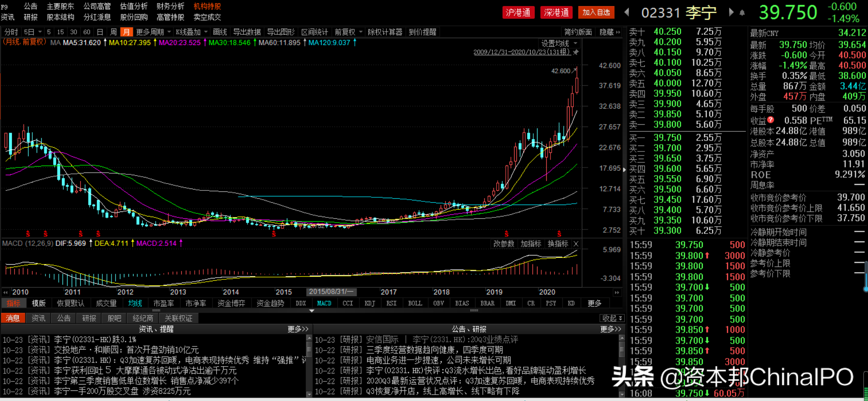Click the 2015/08/31 timeline date marker

point(331,292)
